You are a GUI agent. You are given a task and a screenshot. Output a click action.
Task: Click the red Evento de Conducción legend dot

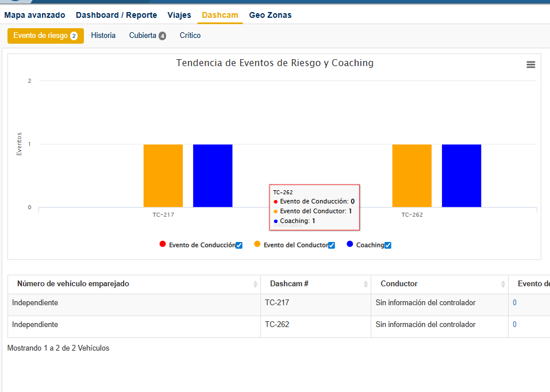(163, 244)
